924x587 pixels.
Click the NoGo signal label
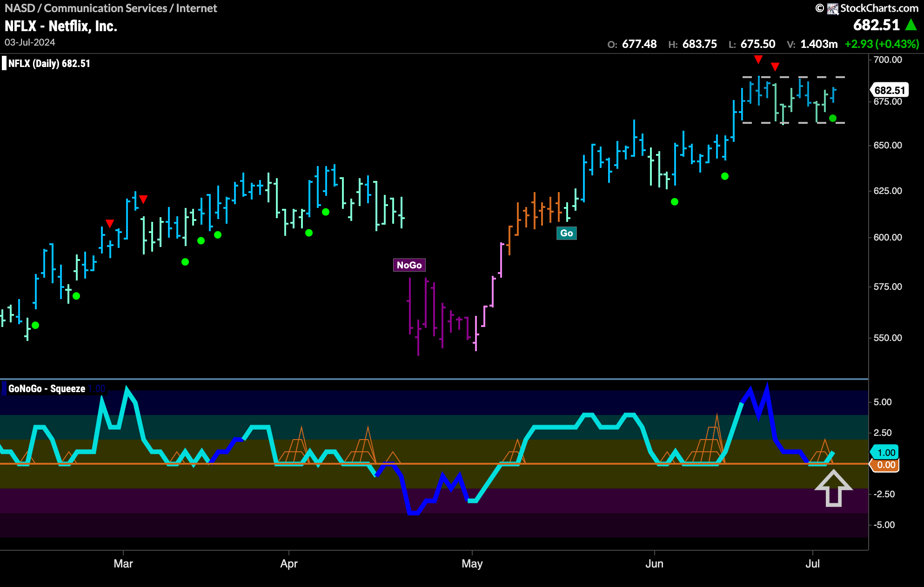click(409, 265)
